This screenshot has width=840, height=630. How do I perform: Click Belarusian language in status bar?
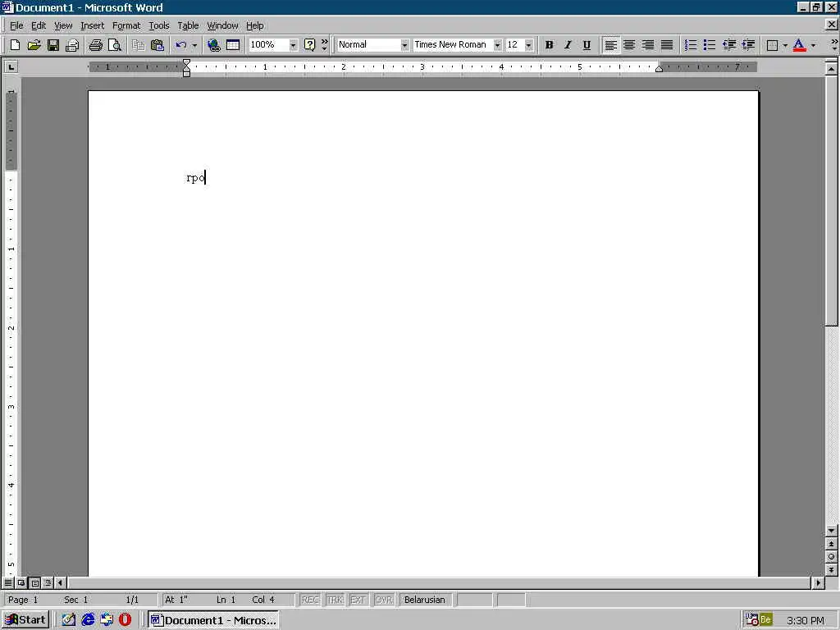click(x=424, y=600)
